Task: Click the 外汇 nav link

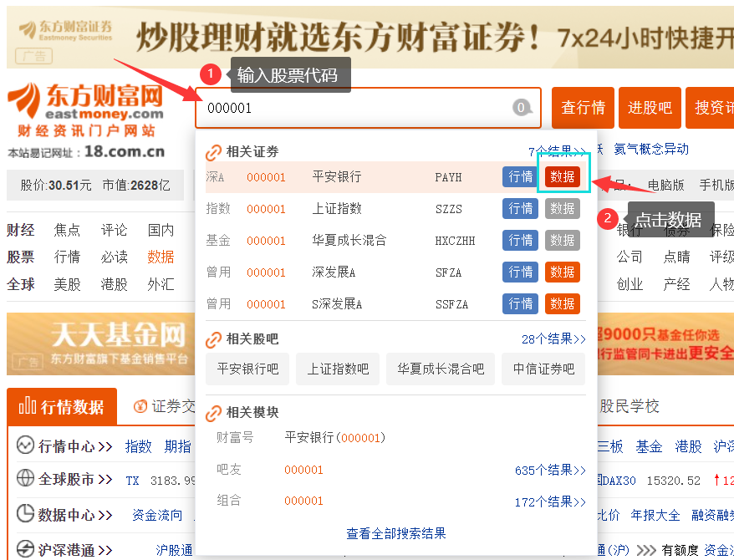Action: [x=161, y=284]
